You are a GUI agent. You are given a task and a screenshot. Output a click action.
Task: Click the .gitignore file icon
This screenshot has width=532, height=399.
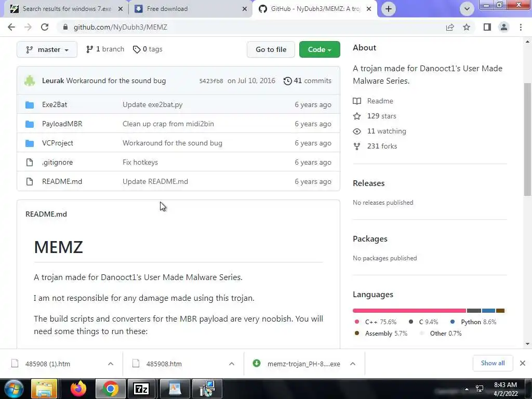point(30,163)
